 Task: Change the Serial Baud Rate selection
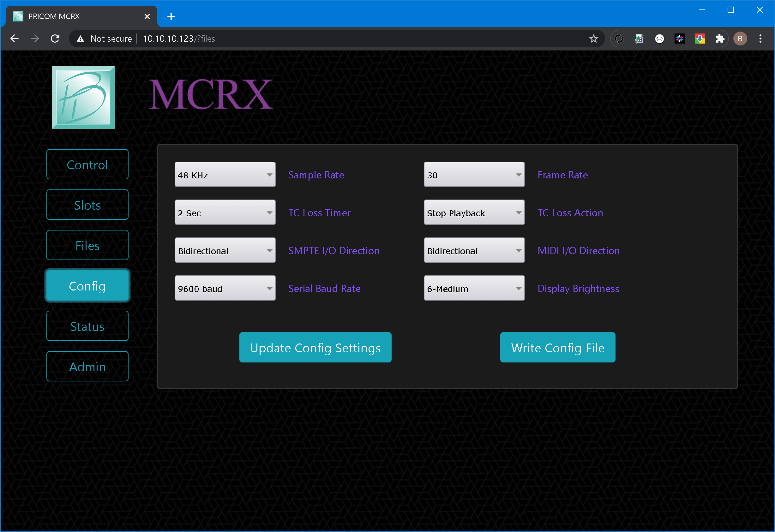tap(225, 288)
